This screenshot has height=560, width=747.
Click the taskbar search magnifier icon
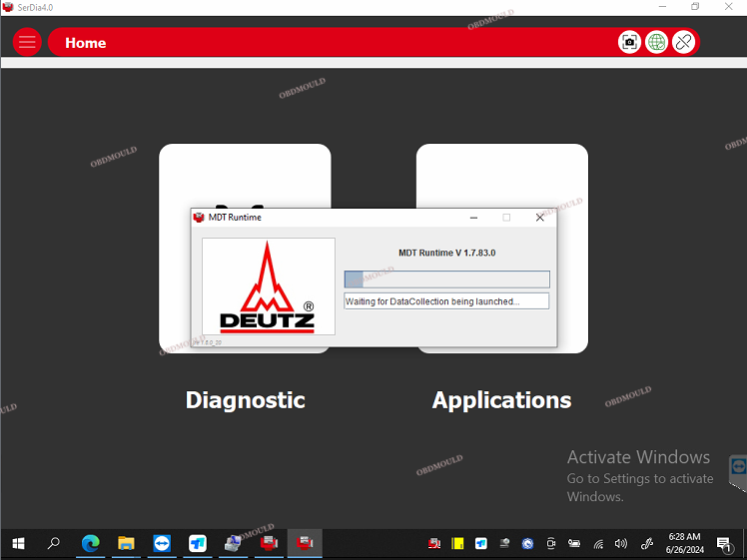[x=54, y=543]
